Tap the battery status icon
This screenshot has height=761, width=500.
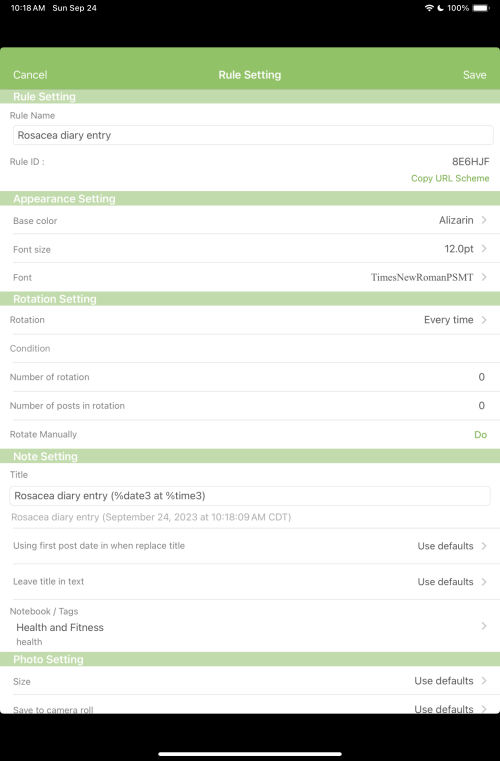coord(481,8)
